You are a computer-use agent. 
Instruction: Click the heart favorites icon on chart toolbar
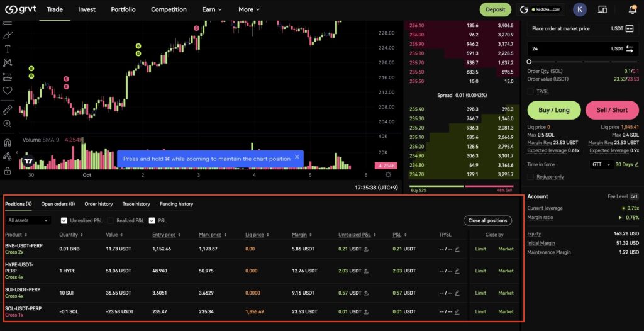[x=8, y=91]
